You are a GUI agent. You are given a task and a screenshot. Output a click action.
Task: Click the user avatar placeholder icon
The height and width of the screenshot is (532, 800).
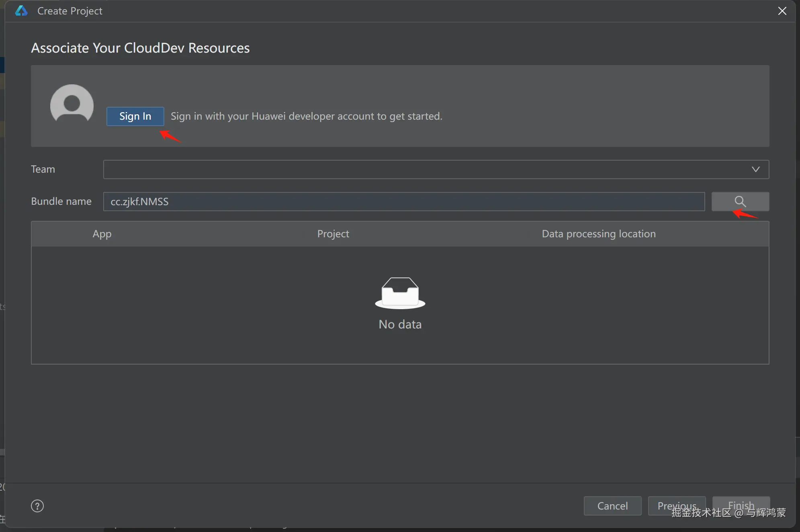[x=72, y=105]
